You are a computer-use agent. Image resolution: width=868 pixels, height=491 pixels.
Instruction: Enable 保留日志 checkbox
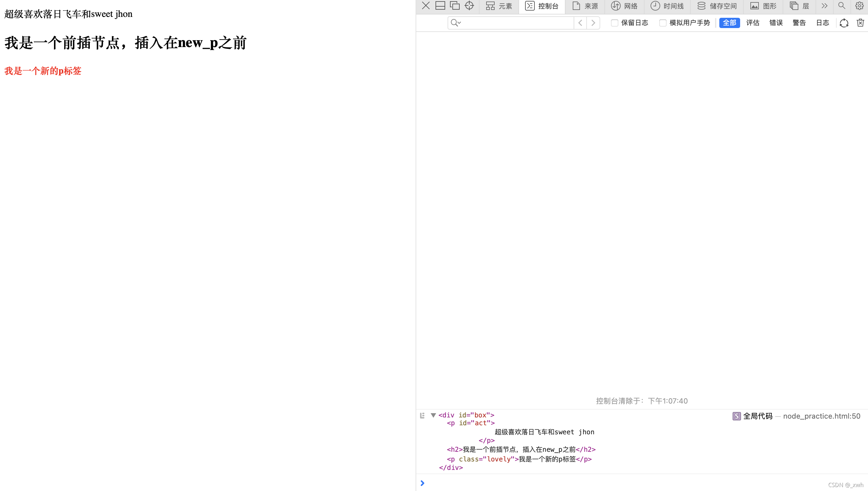[614, 23]
